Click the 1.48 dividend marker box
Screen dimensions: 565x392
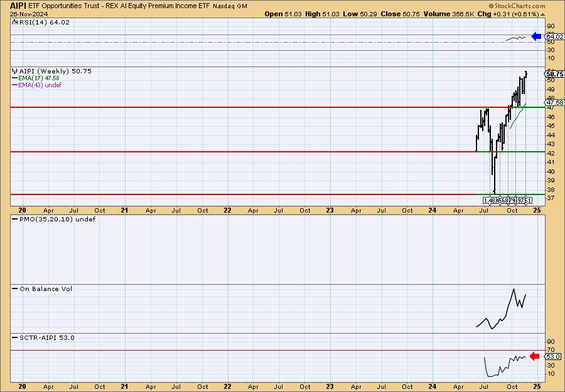(489, 200)
